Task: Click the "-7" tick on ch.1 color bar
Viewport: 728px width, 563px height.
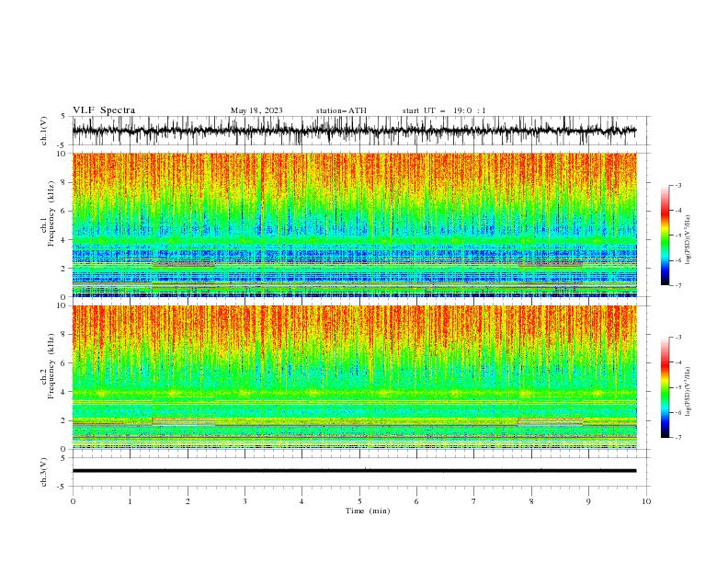Action: pyautogui.click(x=677, y=285)
